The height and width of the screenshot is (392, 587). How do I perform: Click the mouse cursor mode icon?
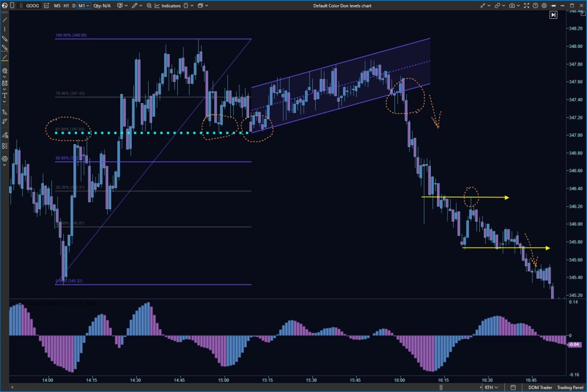[186, 6]
